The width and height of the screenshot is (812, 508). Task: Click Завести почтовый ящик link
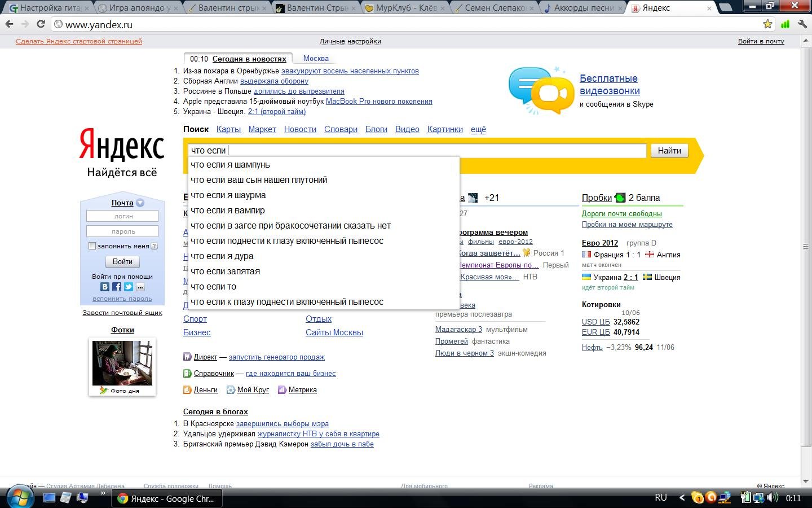pyautogui.click(x=122, y=313)
